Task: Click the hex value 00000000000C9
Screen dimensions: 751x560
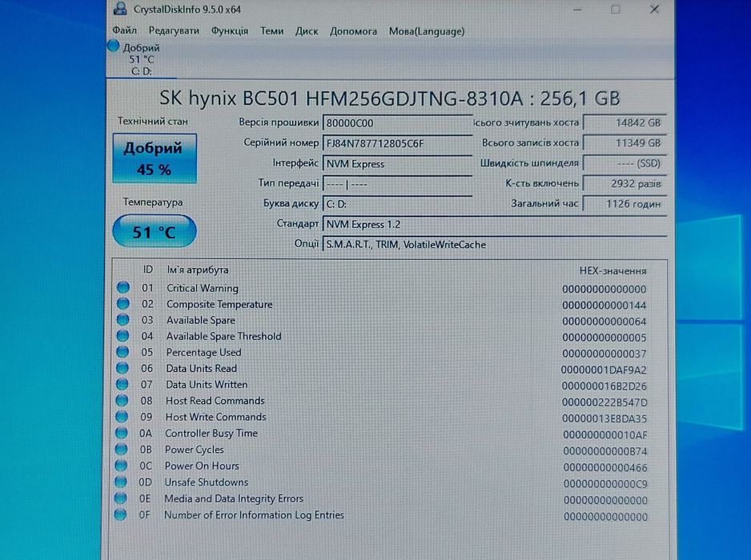Action: (605, 484)
